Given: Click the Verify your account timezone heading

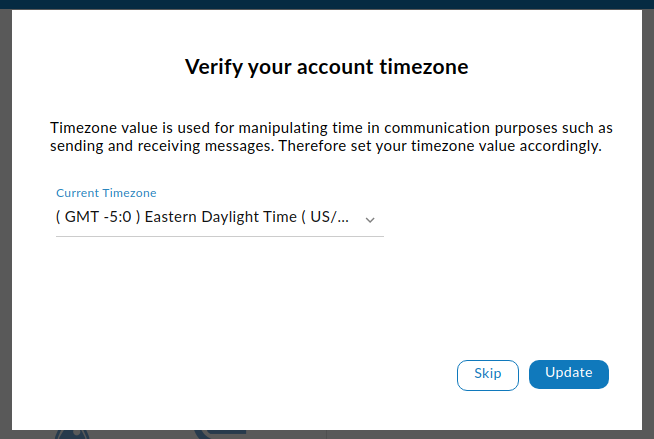Looking at the screenshot, I should (327, 67).
